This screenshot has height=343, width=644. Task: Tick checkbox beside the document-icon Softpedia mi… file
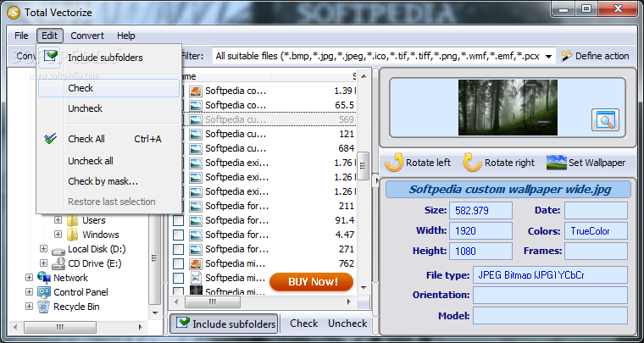178,278
